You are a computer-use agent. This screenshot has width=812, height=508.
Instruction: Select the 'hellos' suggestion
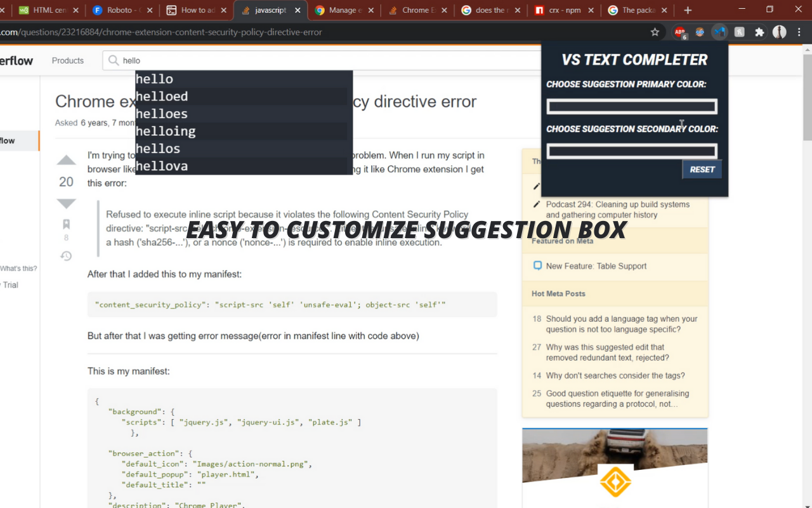tap(244, 149)
